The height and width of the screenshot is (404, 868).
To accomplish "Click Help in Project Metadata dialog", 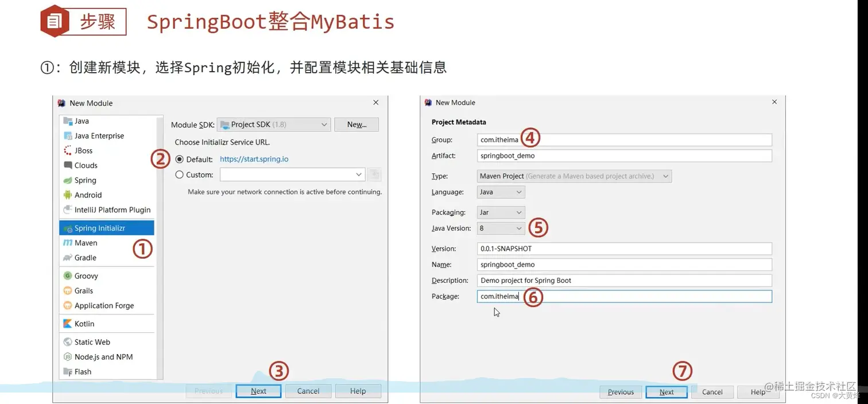I will click(758, 392).
